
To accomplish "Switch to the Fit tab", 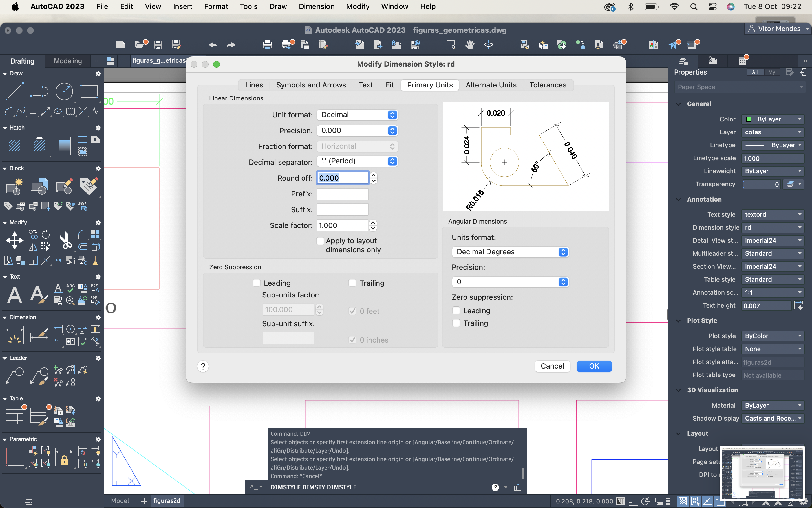I will [x=390, y=85].
